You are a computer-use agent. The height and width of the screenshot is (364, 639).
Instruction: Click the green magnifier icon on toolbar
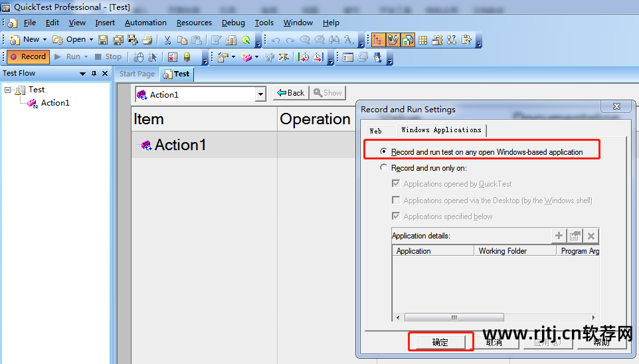click(x=246, y=40)
